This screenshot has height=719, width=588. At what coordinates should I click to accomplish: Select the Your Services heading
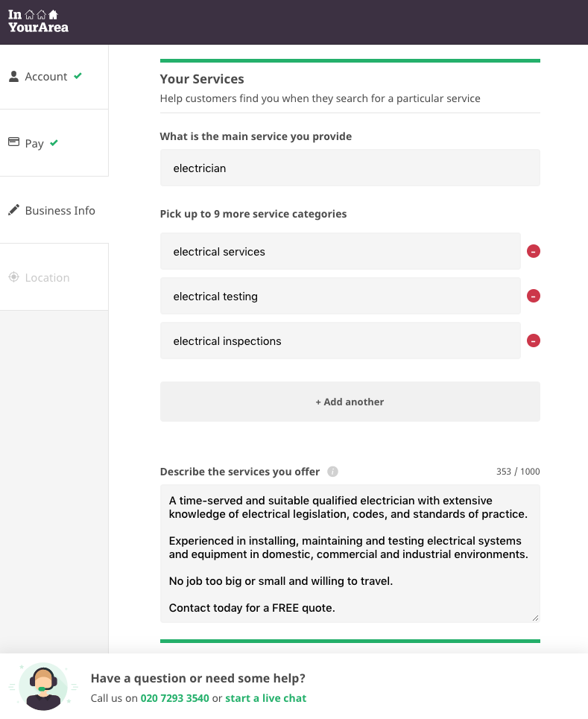point(202,79)
